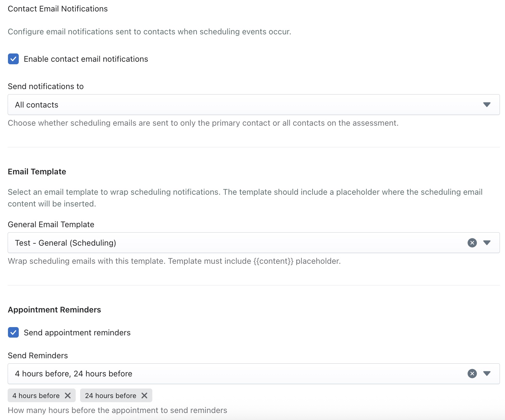Image resolution: width=505 pixels, height=420 pixels.
Task: Expand the Send Reminders dropdown arrow
Action: [x=487, y=374]
